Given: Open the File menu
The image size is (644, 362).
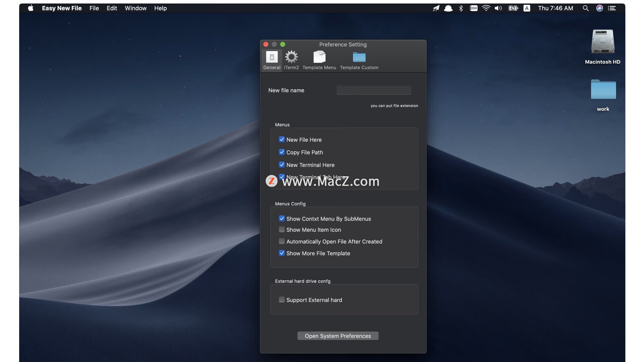Looking at the screenshot, I should click(x=94, y=8).
